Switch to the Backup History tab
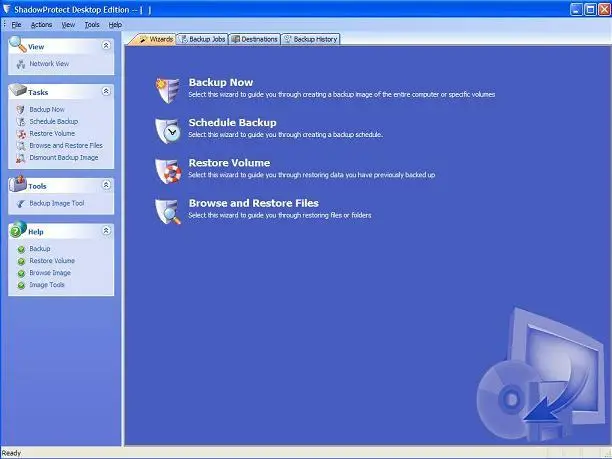Image resolution: width=612 pixels, height=459 pixels. point(311,39)
